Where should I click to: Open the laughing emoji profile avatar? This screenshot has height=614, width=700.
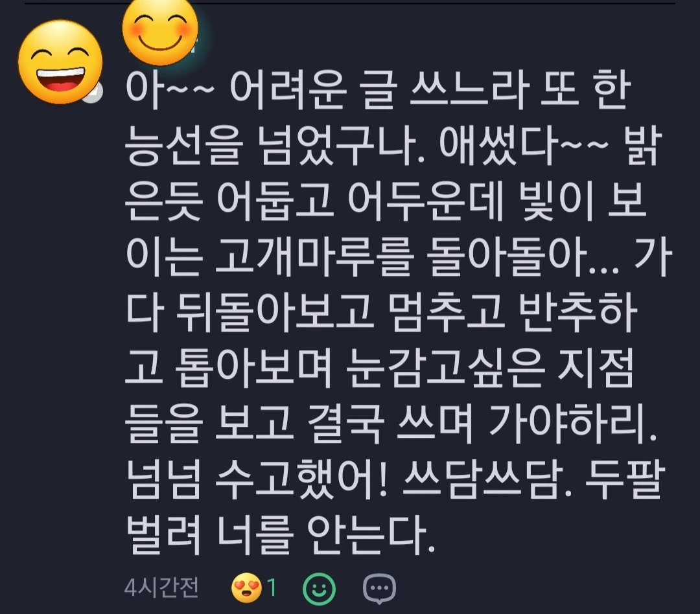(60, 62)
